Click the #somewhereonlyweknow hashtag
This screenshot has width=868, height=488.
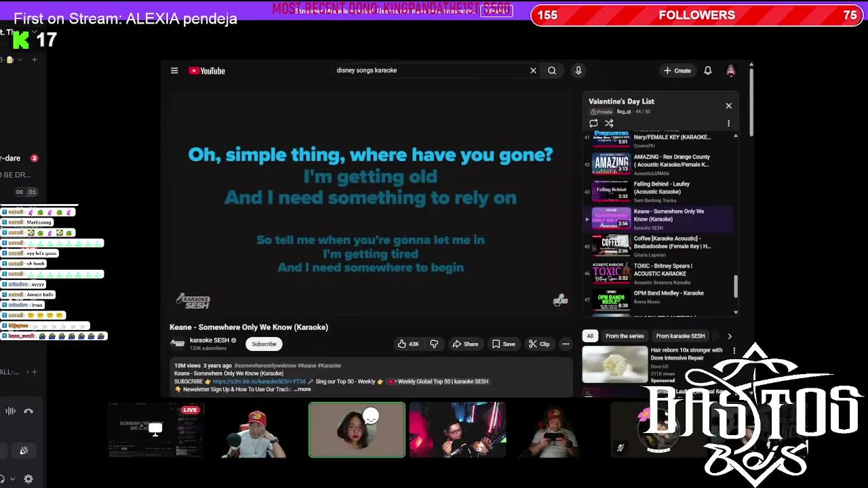coord(265,366)
